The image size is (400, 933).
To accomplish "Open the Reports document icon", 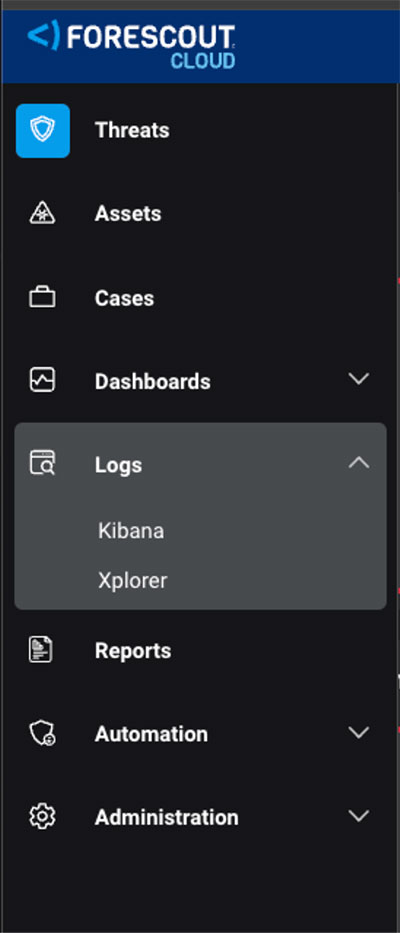I will click(x=41, y=650).
